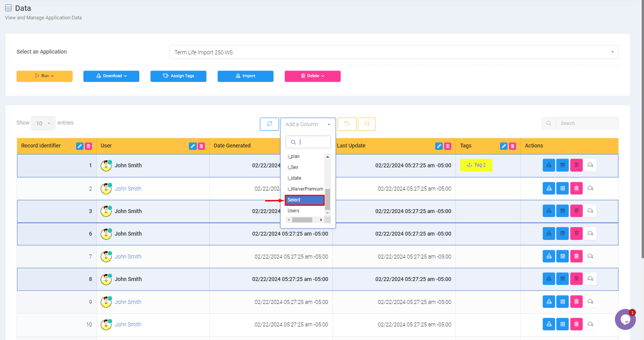Open the Show entries count dropdown
The image size is (644, 340).
(x=43, y=123)
